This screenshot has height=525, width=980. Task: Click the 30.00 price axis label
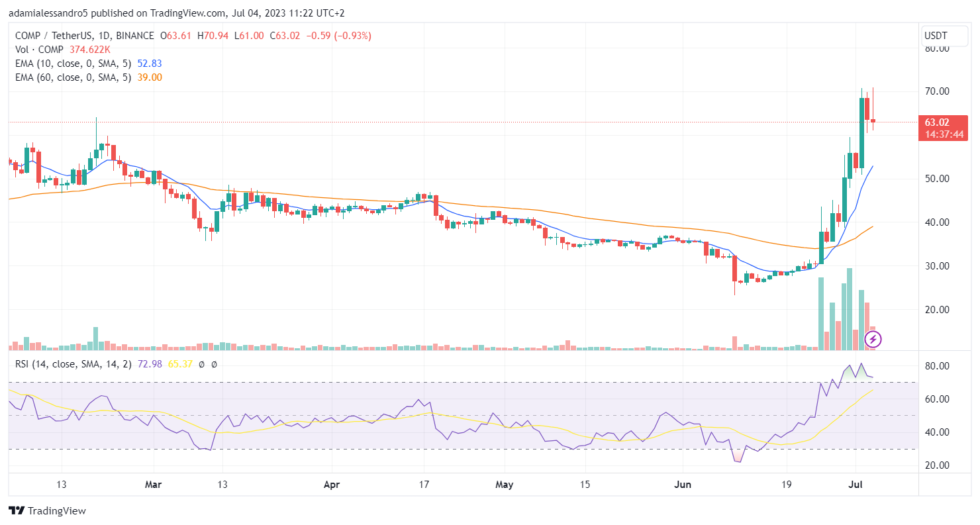point(938,266)
